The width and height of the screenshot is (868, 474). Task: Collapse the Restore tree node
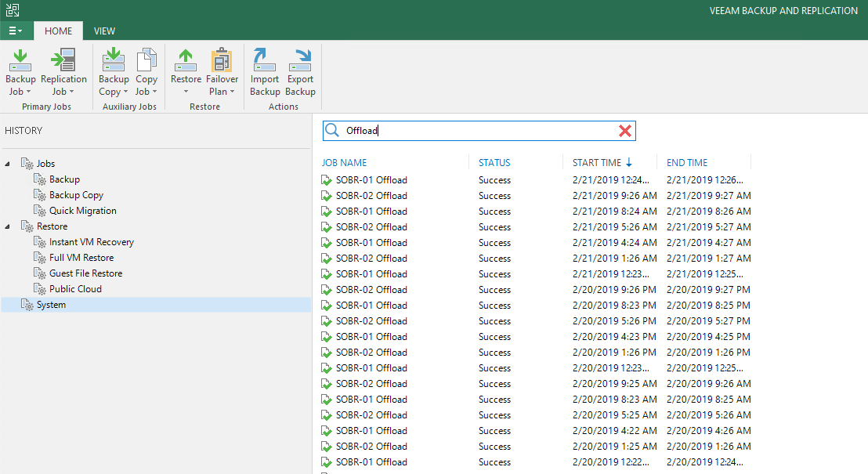coord(7,226)
